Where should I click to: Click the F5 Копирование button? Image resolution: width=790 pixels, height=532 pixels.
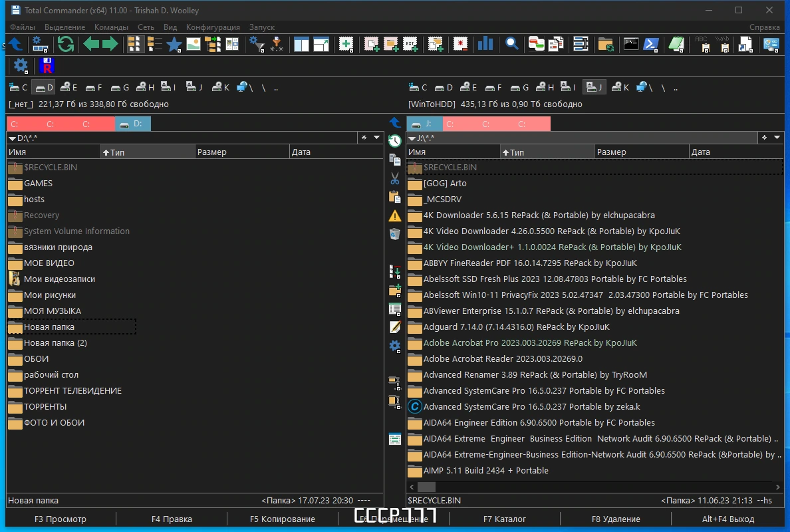pos(282,519)
